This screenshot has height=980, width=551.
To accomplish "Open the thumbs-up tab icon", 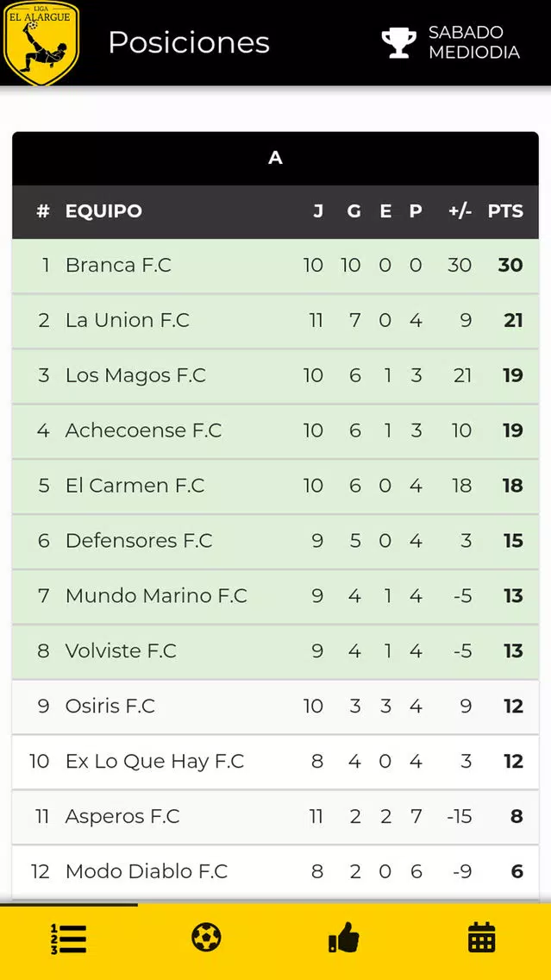I will coord(344,937).
